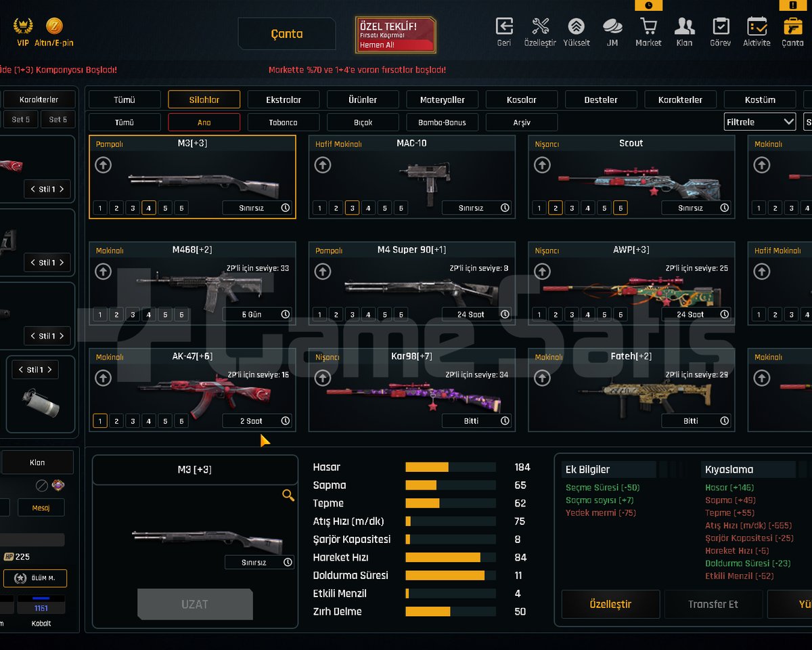This screenshot has width=812, height=650.
Task: Toggle slot 2 on the Scout card
Action: point(556,208)
